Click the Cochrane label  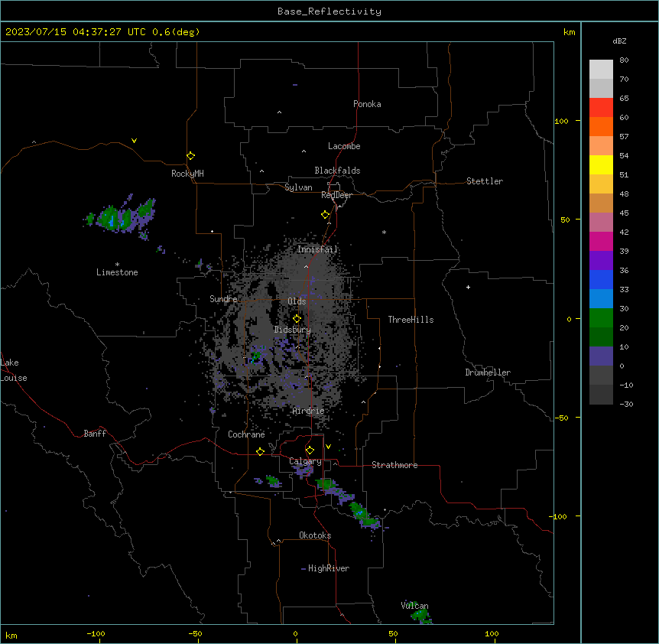tap(246, 434)
